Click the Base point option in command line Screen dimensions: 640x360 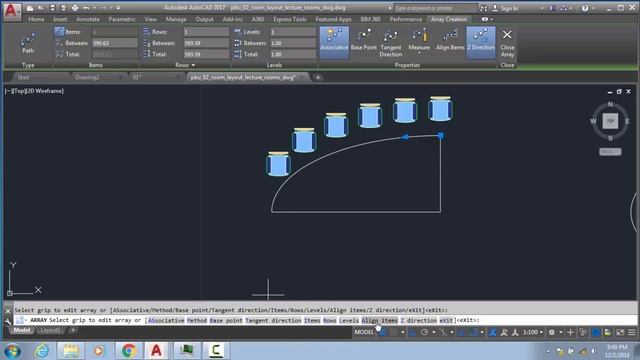click(226, 320)
